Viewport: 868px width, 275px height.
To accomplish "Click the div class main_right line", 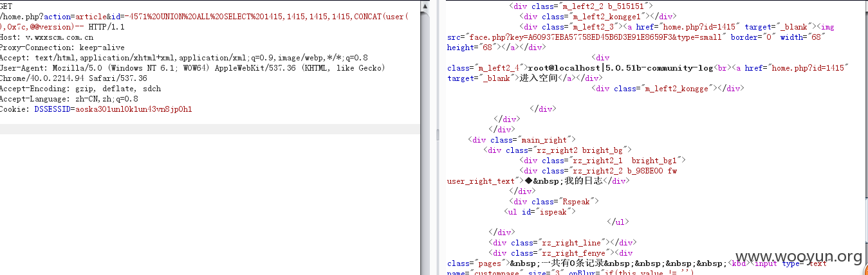I will [x=522, y=140].
